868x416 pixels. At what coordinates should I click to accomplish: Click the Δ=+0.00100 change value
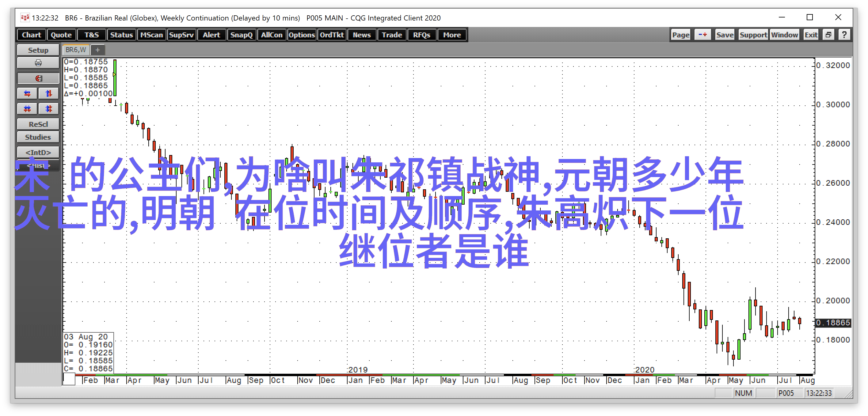tap(88, 94)
